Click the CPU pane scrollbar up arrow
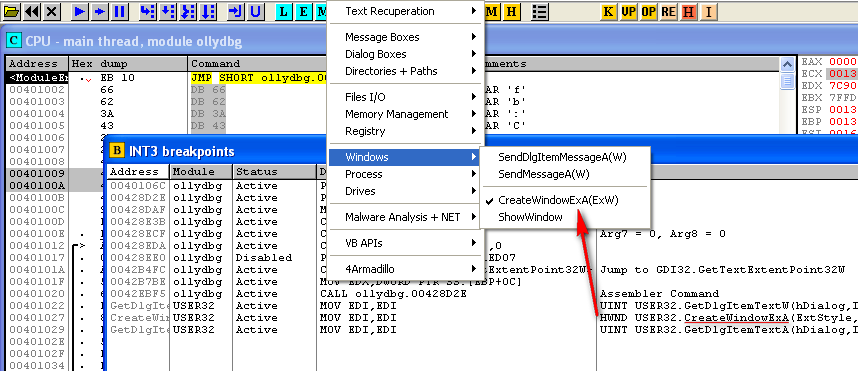Image resolution: width=858 pixels, height=371 pixels. click(787, 65)
